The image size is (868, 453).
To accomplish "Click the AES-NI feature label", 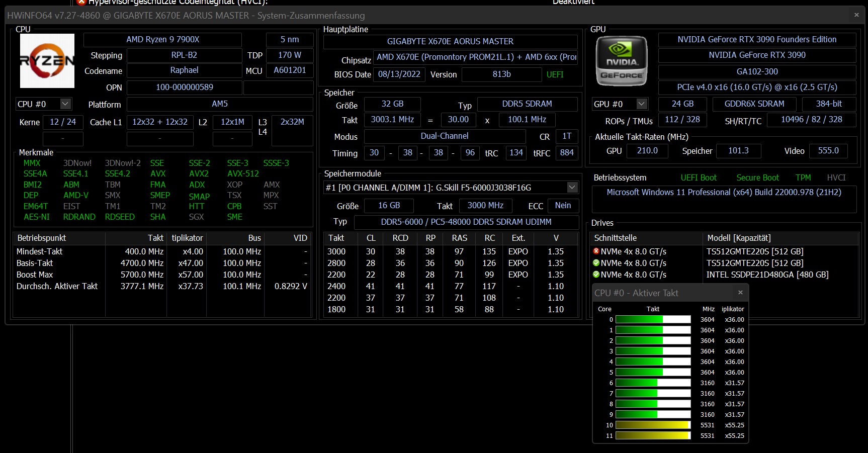I will (x=37, y=217).
